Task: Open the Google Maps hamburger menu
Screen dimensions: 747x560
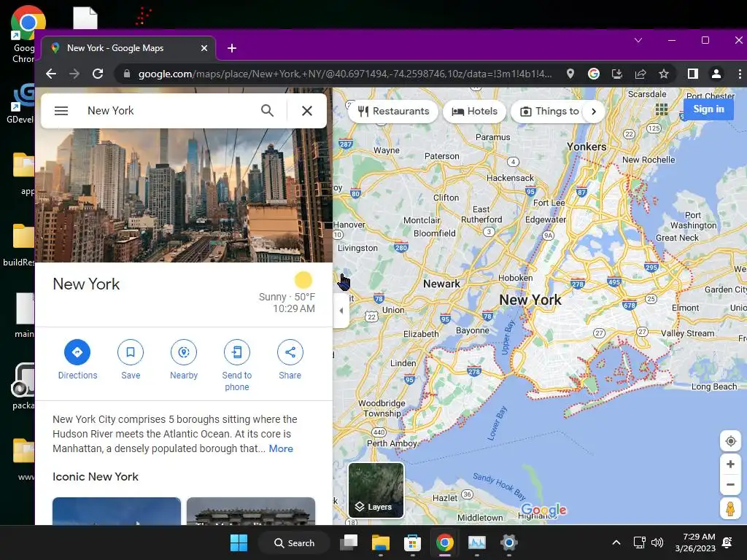Action: click(61, 111)
